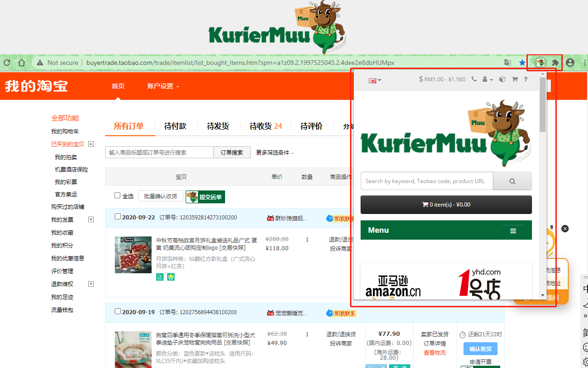Screen dimensions: 588x368
Task: Open 机票酒店保险 in the sidebar
Action: coord(71,169)
